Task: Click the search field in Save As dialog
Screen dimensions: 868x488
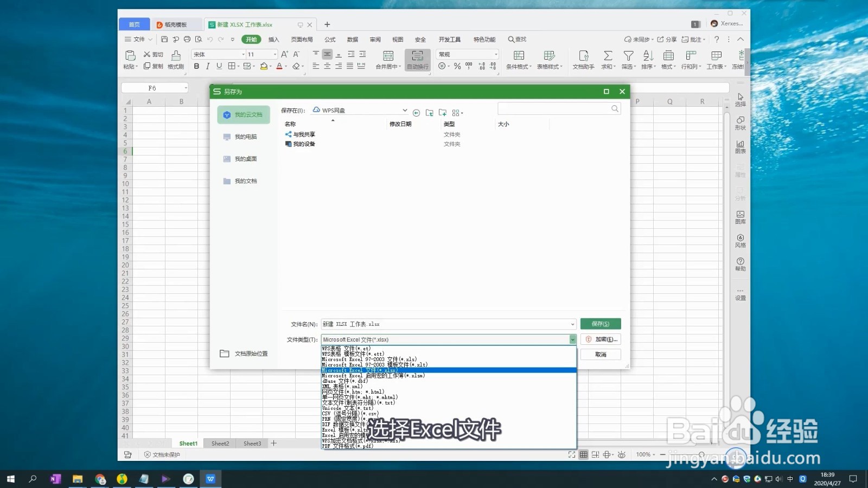Action: (x=559, y=108)
